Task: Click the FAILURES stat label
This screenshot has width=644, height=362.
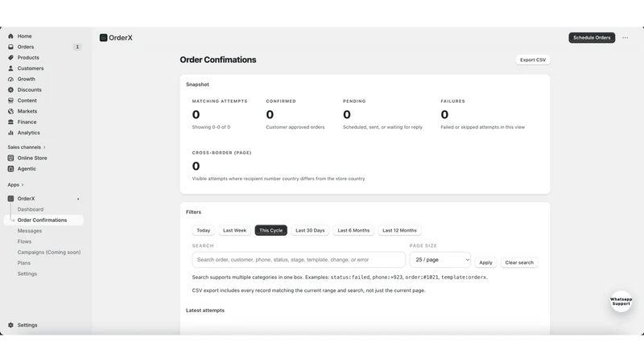Action: (x=452, y=101)
